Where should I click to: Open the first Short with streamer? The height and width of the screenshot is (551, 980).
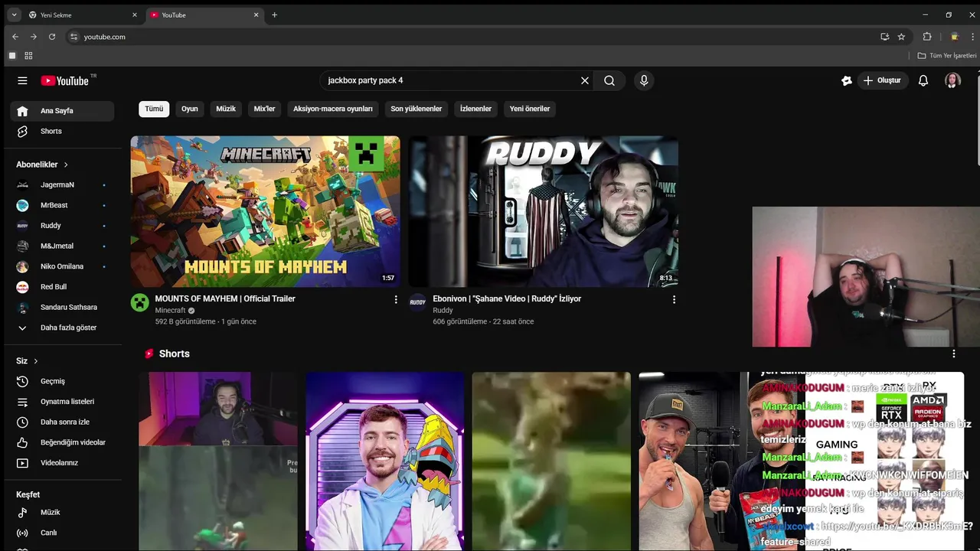(x=217, y=461)
